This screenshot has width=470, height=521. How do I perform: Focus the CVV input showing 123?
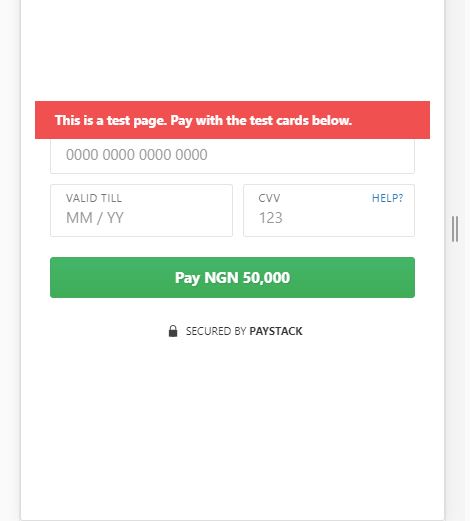point(329,210)
